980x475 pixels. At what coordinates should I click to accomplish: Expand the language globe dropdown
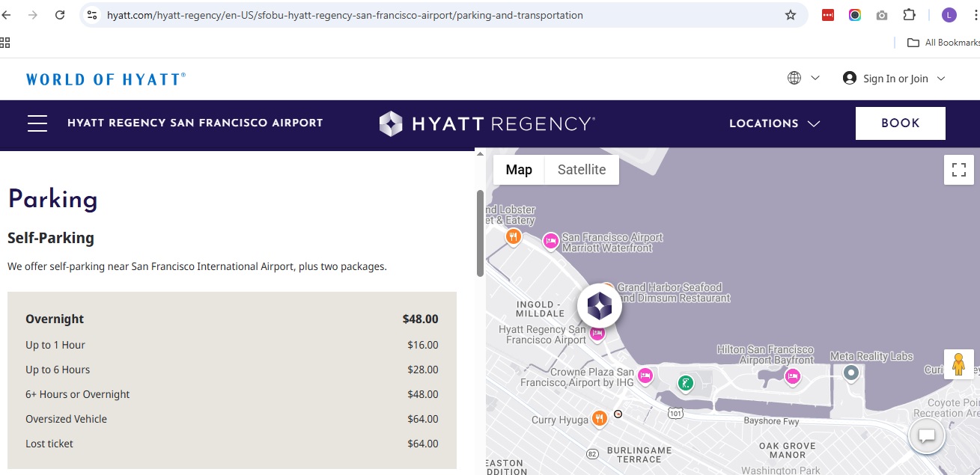803,78
